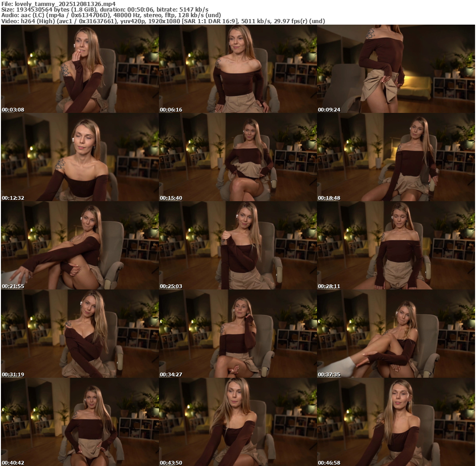Select the 00:31:19 thumbnail
Screen dimensions: 476x466
pyautogui.click(x=79, y=334)
